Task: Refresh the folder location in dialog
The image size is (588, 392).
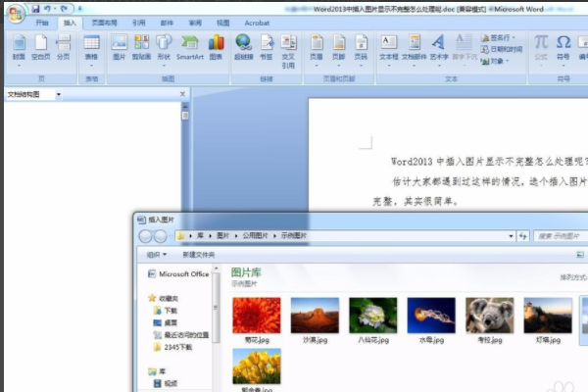Action: [x=523, y=236]
